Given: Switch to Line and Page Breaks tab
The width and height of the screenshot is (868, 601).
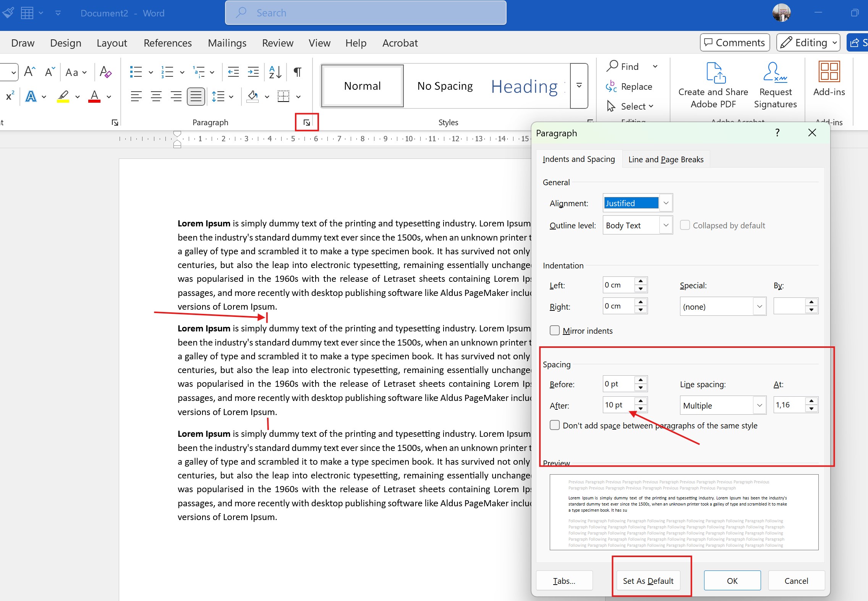Looking at the screenshot, I should [x=665, y=159].
